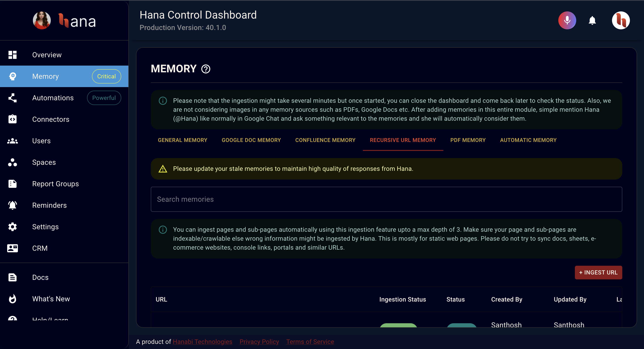The height and width of the screenshot is (349, 644).
Task: Navigate to Spaces
Action: point(64,162)
